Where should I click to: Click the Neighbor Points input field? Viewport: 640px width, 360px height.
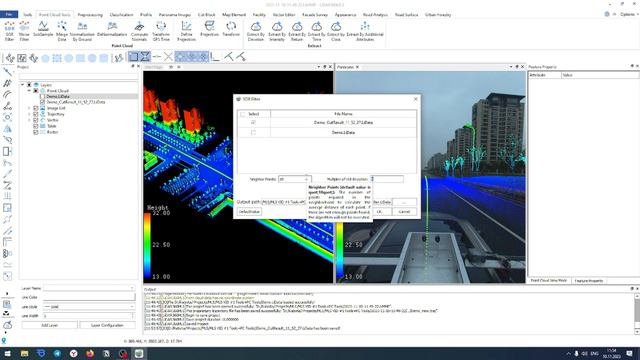click(x=295, y=179)
